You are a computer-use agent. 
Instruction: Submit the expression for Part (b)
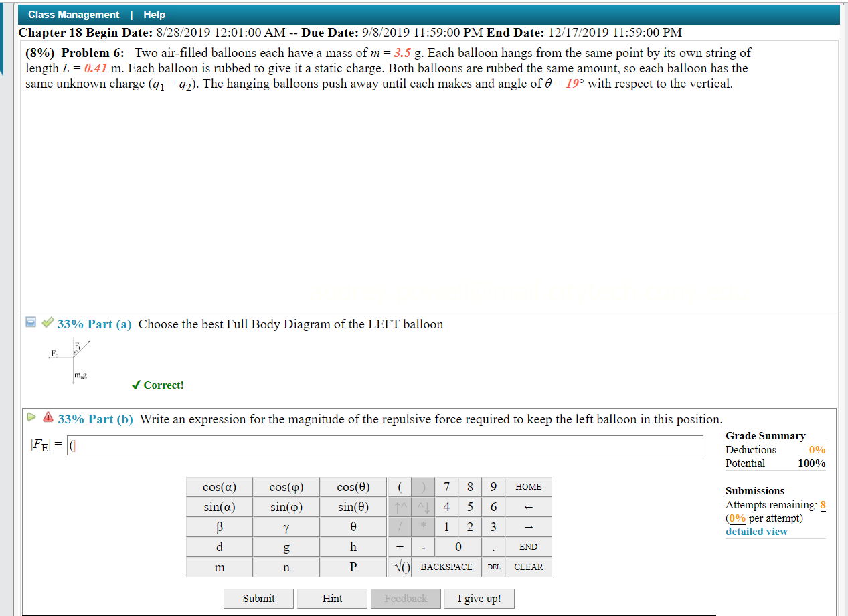258,598
